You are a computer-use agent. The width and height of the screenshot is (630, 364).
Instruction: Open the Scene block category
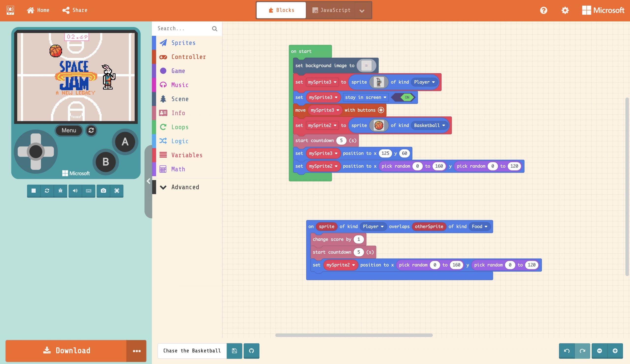(187, 99)
